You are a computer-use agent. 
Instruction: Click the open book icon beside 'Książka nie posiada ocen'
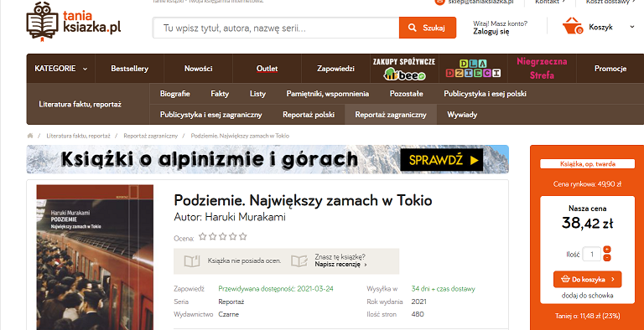[192, 261]
